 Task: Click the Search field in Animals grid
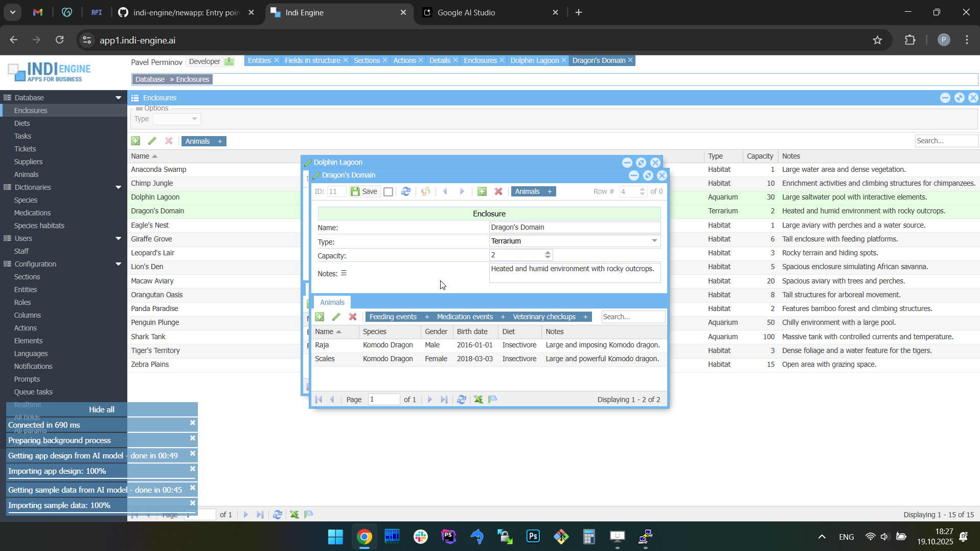point(633,317)
